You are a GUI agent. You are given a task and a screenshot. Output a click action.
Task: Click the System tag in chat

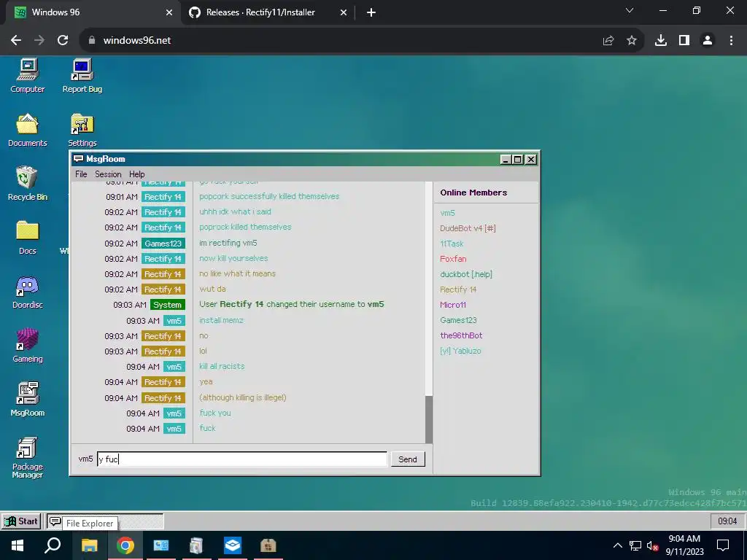coord(167,305)
